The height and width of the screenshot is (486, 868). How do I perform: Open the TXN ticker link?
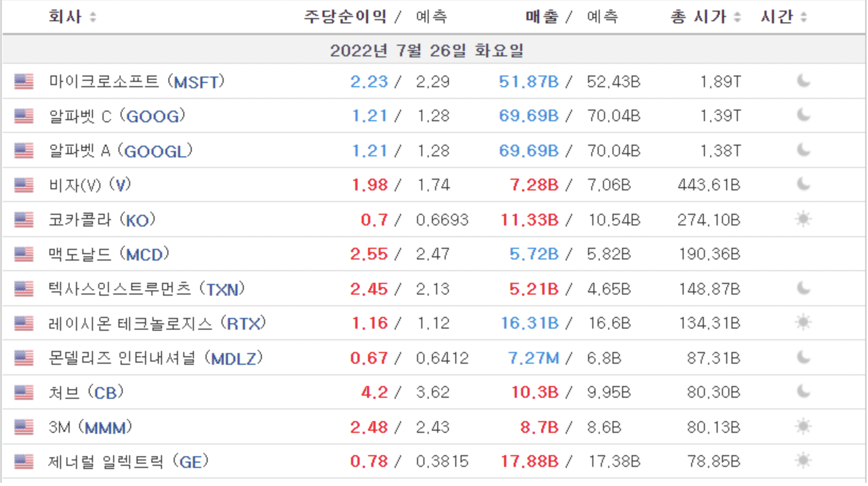[222, 290]
